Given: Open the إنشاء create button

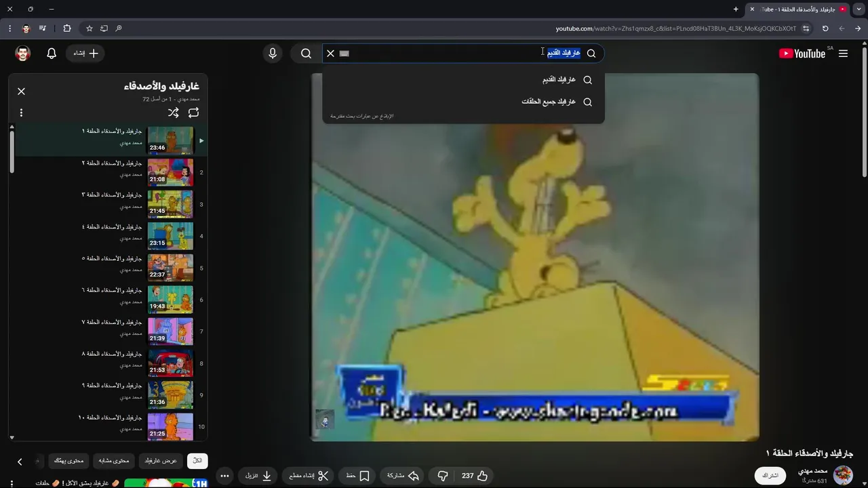Looking at the screenshot, I should click(86, 54).
